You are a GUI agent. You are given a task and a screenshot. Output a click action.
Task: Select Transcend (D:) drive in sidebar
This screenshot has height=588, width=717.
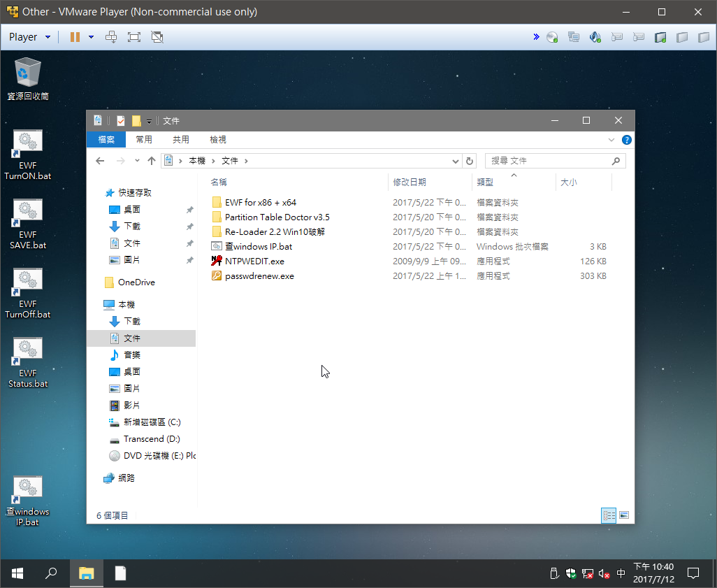tap(152, 439)
